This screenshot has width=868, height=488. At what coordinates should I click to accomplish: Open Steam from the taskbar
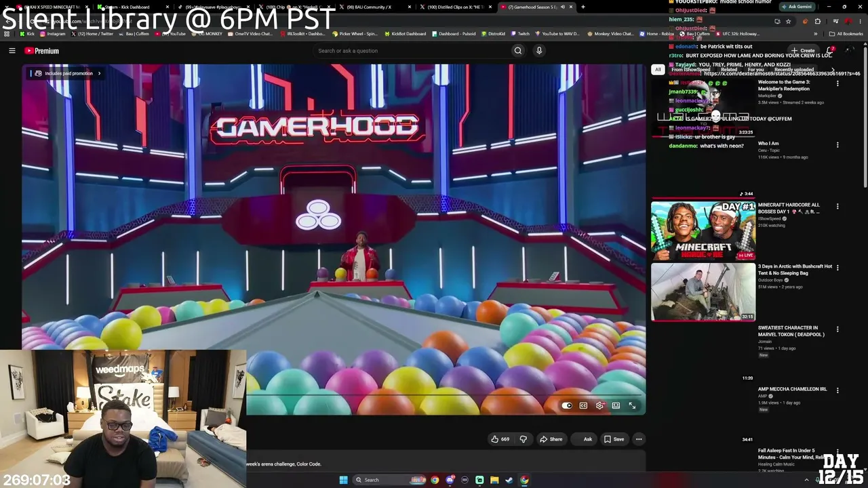coord(509,480)
